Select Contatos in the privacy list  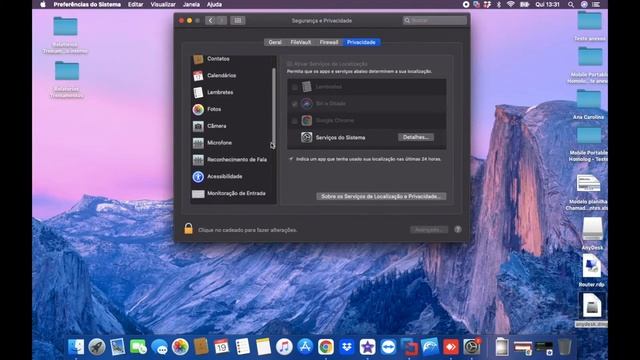[233, 59]
